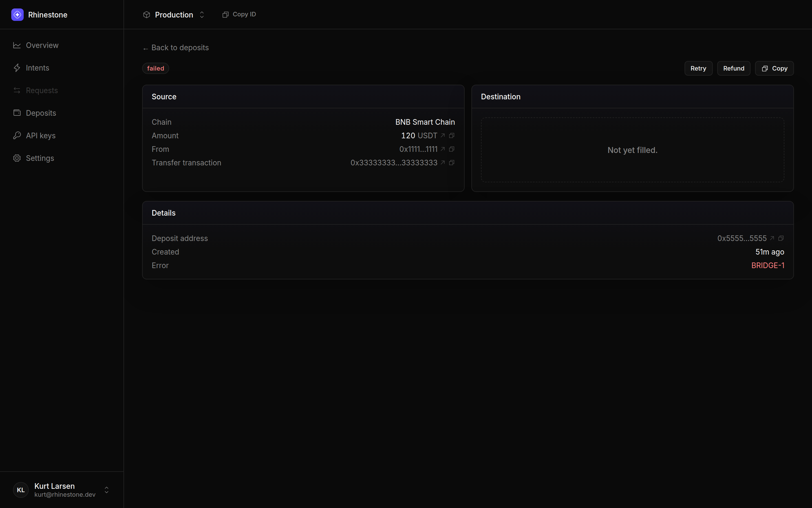
Task: Open external link for 120 USDT amount
Action: point(443,135)
